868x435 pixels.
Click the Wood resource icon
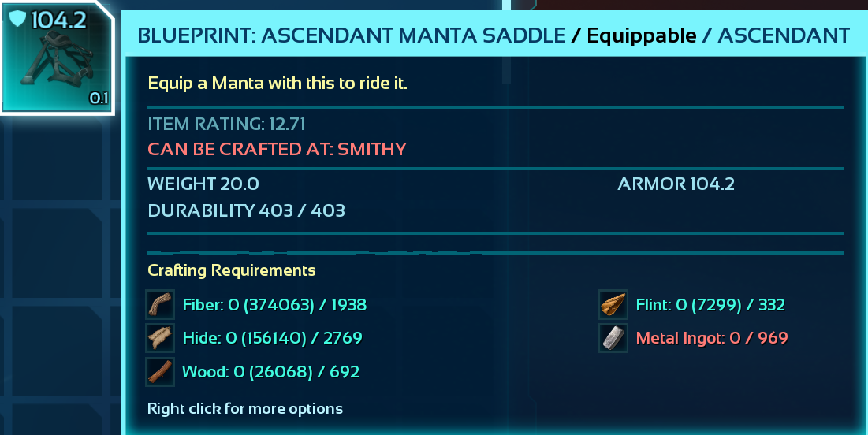[160, 371]
